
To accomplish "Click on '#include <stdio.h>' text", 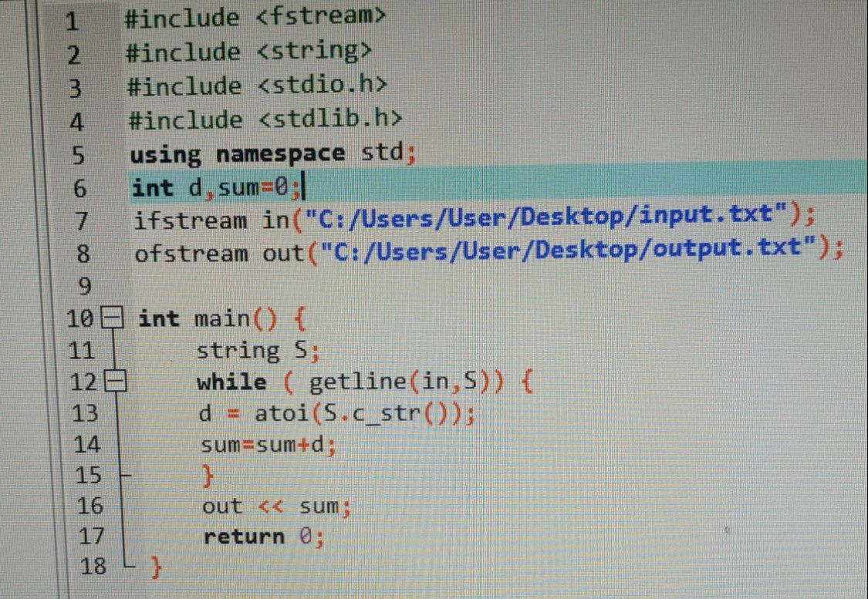I will (257, 86).
